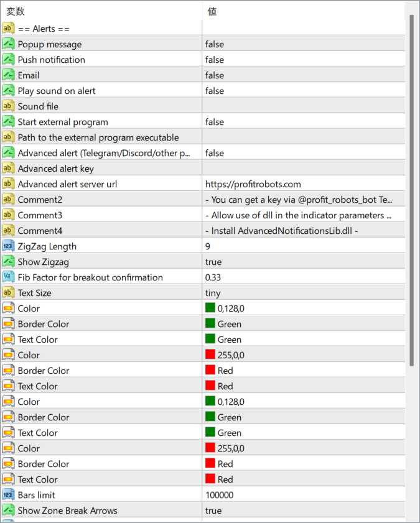This screenshot has height=523, width=420.
Task: Expand the Start external program value list
Action: pyautogui.click(x=215, y=122)
